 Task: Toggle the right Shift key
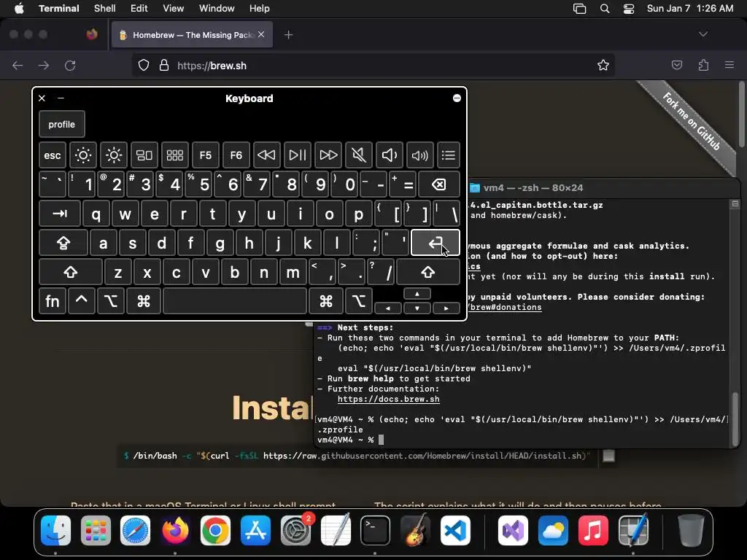[x=427, y=272]
